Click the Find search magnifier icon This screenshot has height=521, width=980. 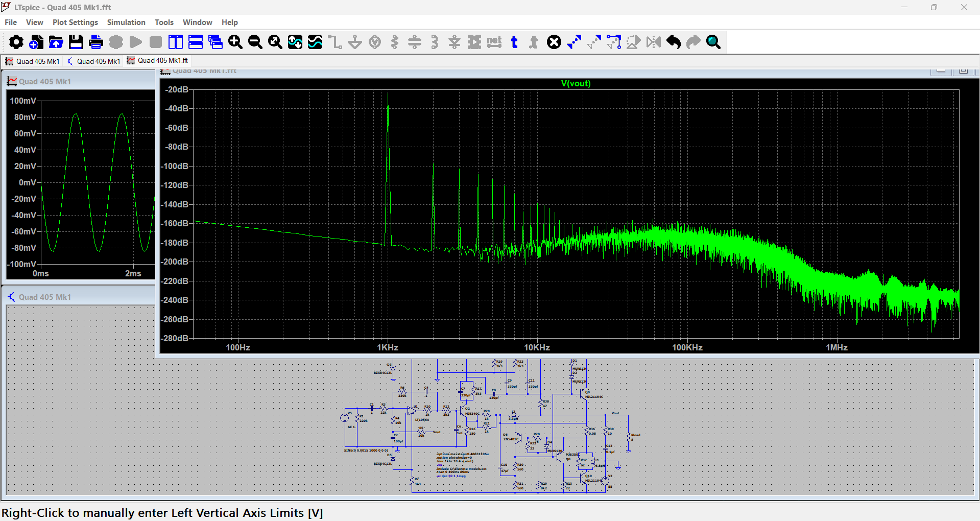(x=713, y=42)
